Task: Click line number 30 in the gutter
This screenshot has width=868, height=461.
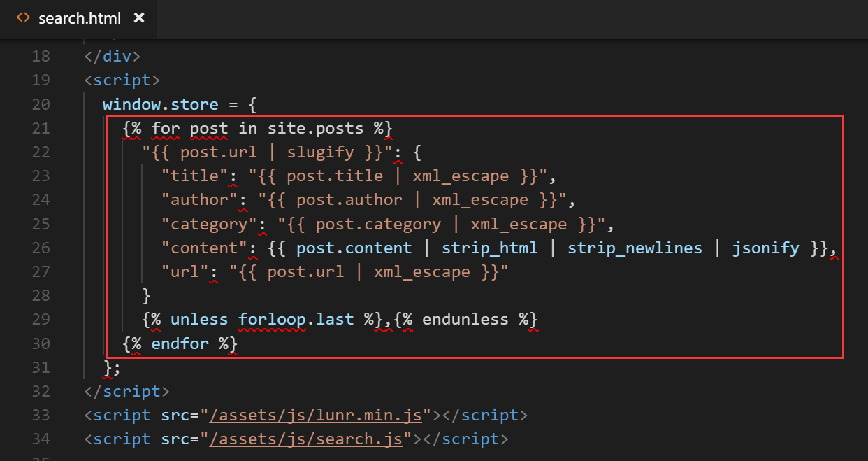Action: click(x=41, y=344)
